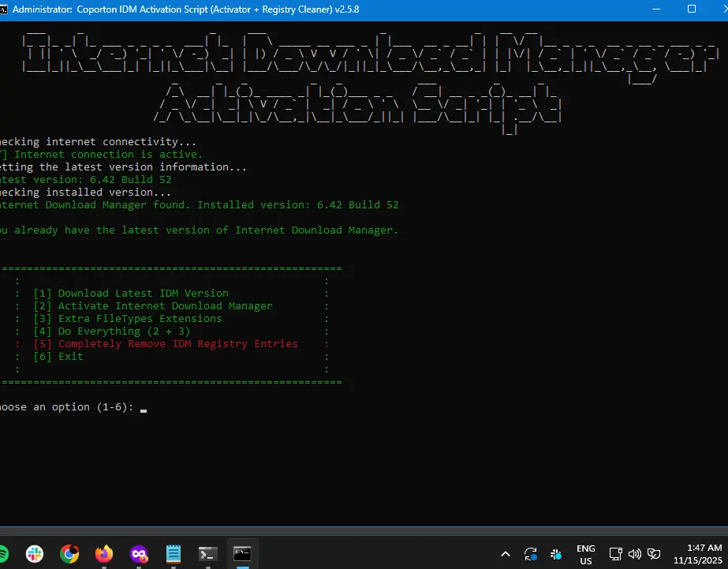Maximize the IDM Activation Script window
The width and height of the screenshot is (728, 569).
691,9
